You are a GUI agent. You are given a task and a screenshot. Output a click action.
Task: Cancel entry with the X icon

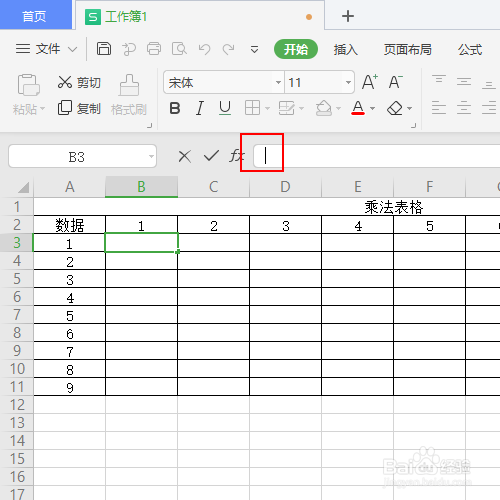pos(185,156)
